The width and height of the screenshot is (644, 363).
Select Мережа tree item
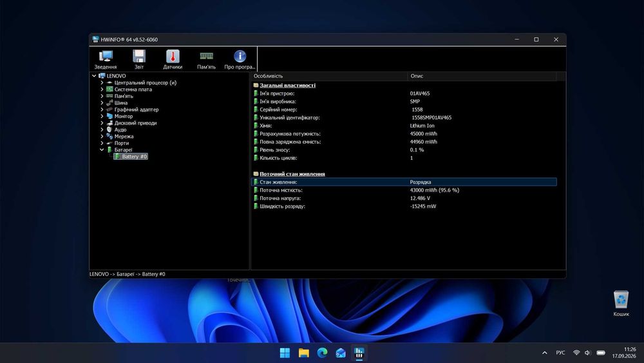120,136
